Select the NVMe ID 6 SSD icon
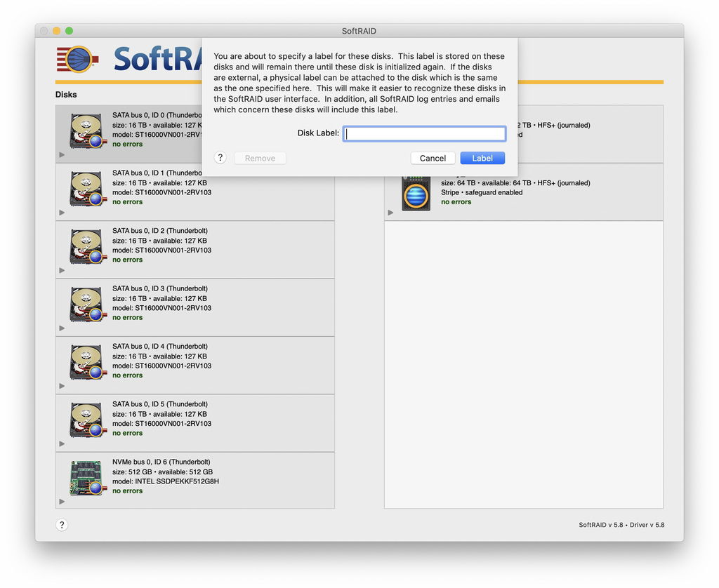This screenshot has height=588, width=719. [86, 478]
